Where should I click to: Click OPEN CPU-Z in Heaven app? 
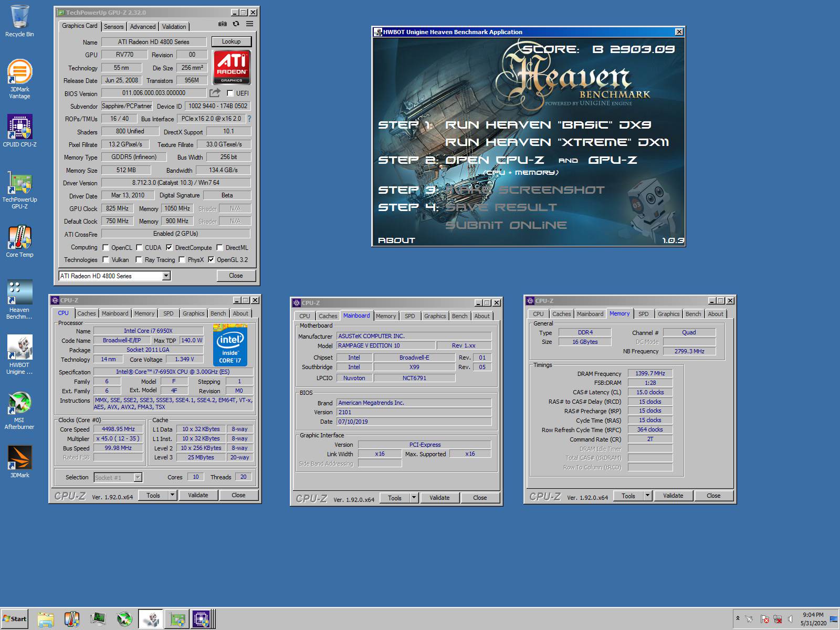495,160
